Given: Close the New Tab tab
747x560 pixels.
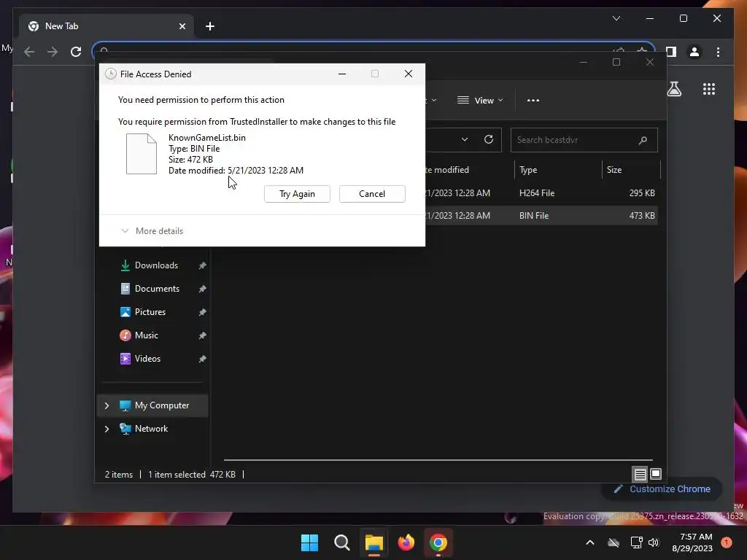Looking at the screenshot, I should coord(182,26).
